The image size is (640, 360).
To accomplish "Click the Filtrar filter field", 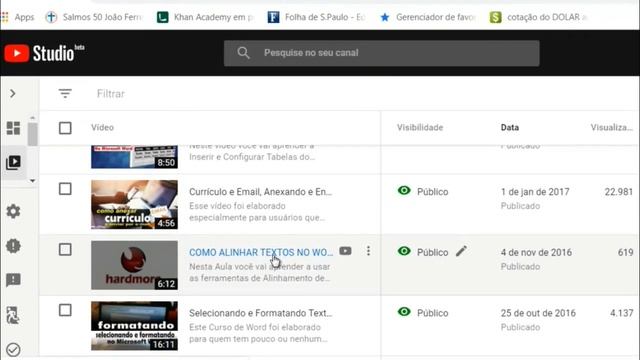I will pyautogui.click(x=111, y=94).
